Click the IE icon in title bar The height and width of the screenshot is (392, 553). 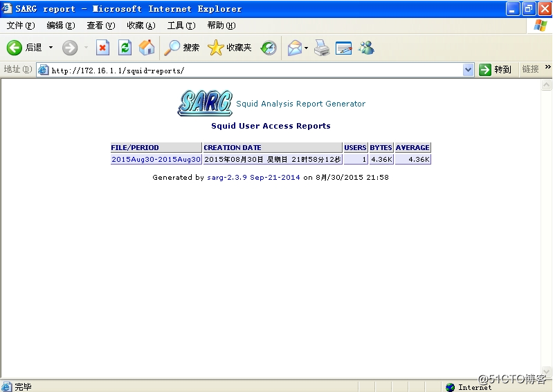tap(7, 8)
